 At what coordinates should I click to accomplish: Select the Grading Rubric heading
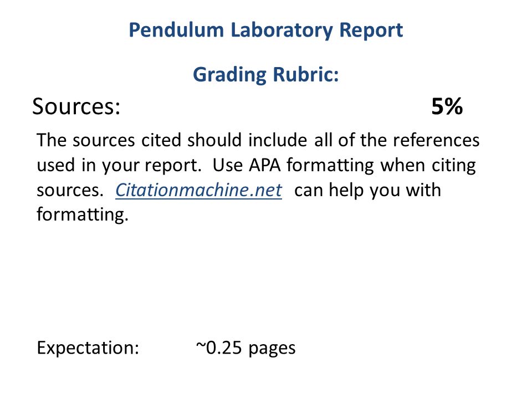pyautogui.click(x=266, y=75)
